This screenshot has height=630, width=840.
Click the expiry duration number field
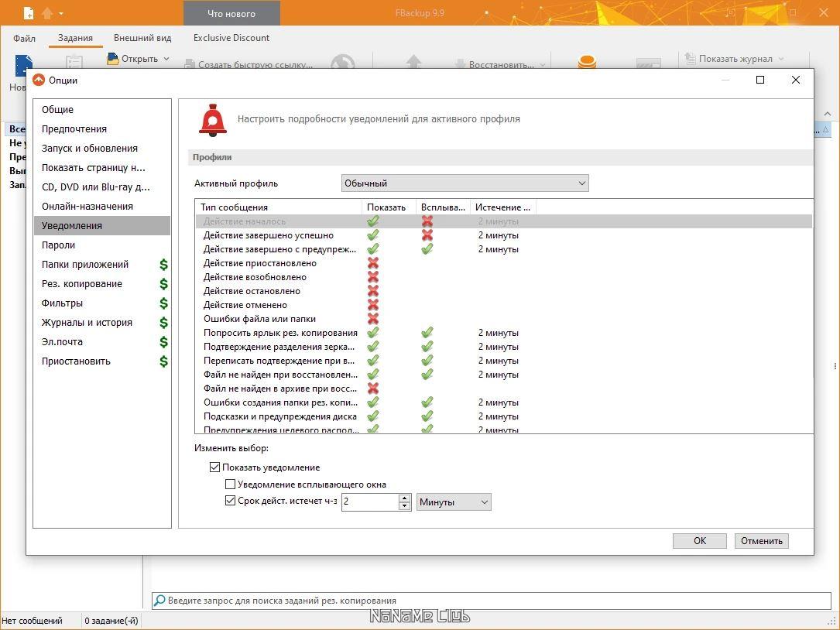pos(370,502)
